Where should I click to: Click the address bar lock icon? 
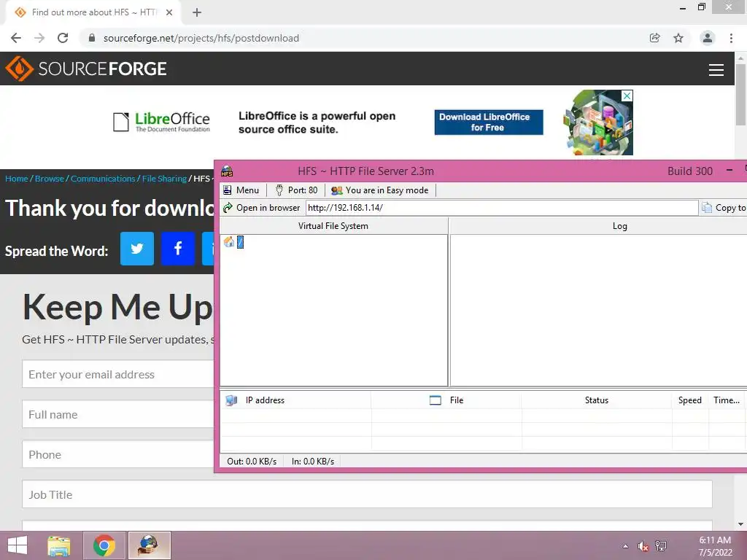pos(92,38)
